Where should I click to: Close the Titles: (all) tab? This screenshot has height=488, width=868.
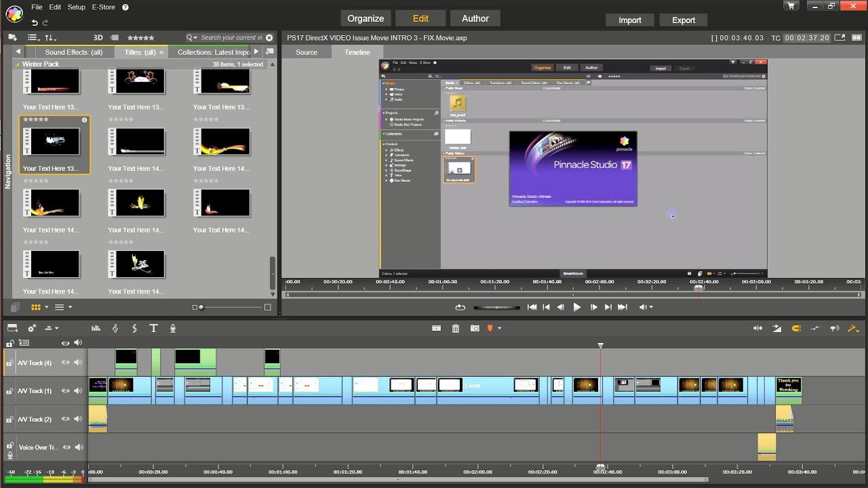[x=161, y=52]
